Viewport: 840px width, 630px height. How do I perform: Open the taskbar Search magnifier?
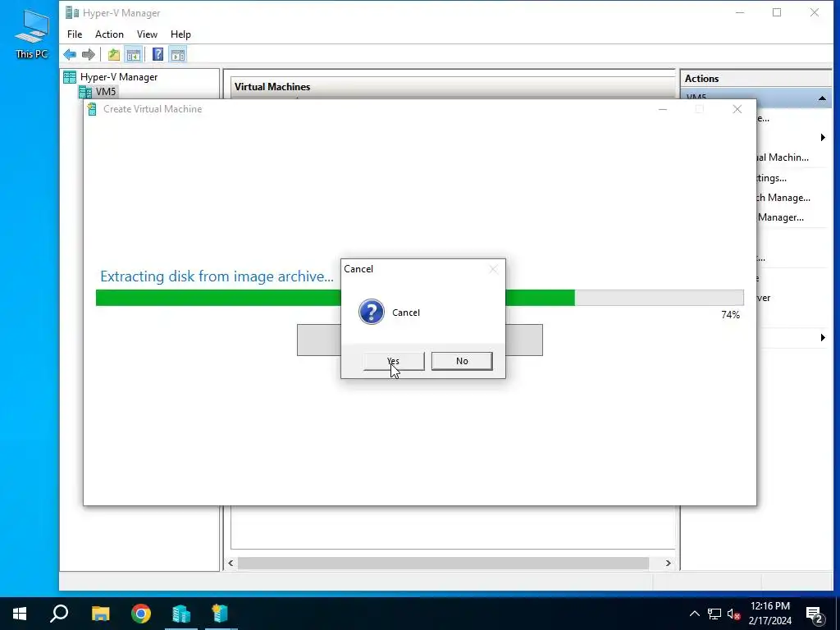(59, 614)
